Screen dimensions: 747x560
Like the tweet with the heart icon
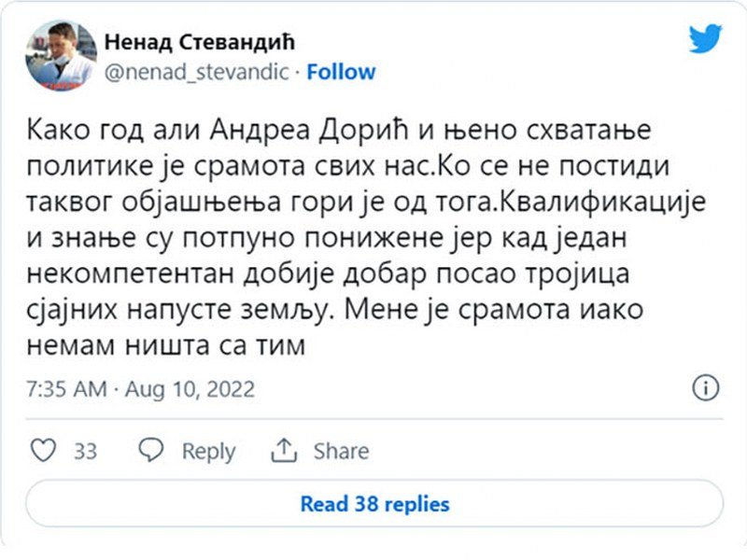point(44,451)
